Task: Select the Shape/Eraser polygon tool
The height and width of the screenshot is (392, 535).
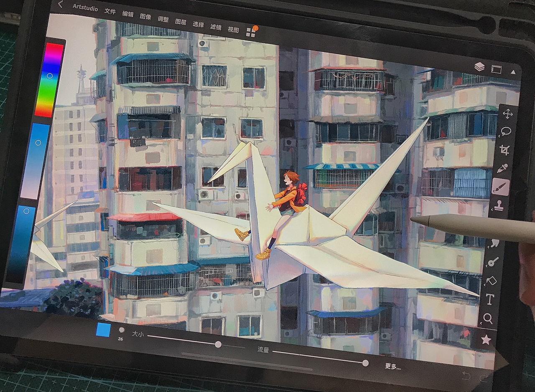Action: pyautogui.click(x=492, y=281)
